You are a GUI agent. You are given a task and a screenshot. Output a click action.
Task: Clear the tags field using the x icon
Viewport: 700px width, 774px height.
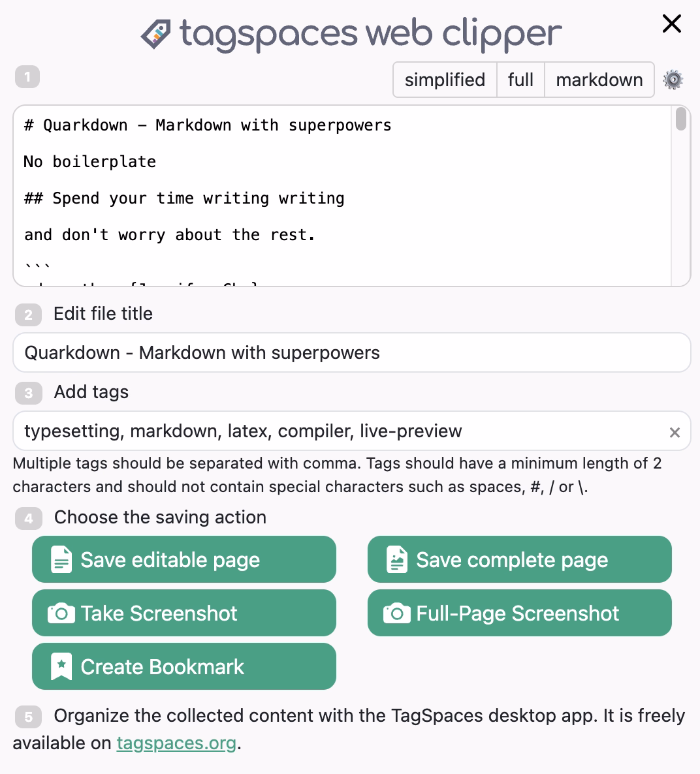675,431
